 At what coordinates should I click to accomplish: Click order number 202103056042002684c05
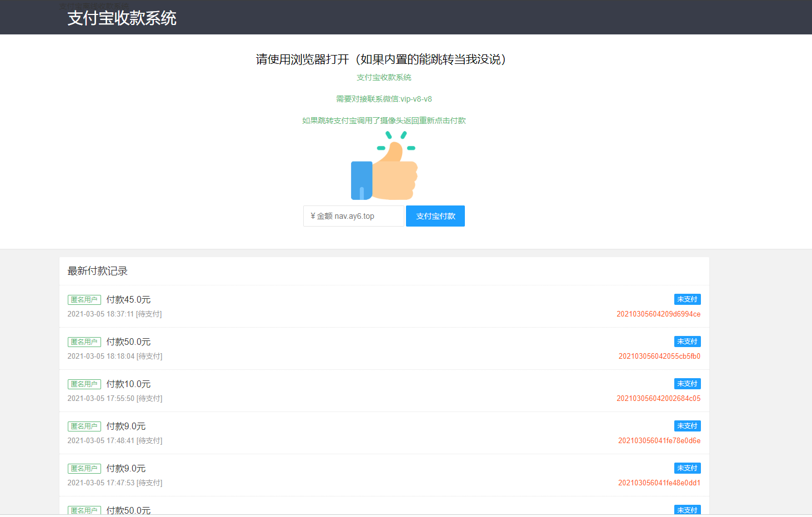click(x=659, y=399)
